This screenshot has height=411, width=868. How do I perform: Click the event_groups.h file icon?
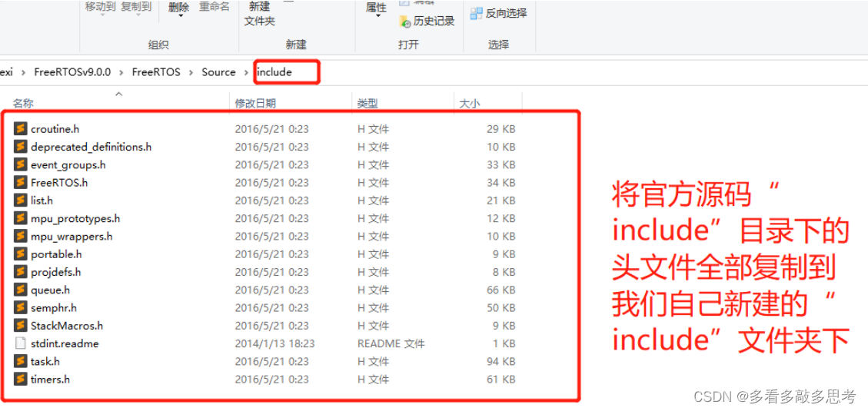pyautogui.click(x=21, y=165)
